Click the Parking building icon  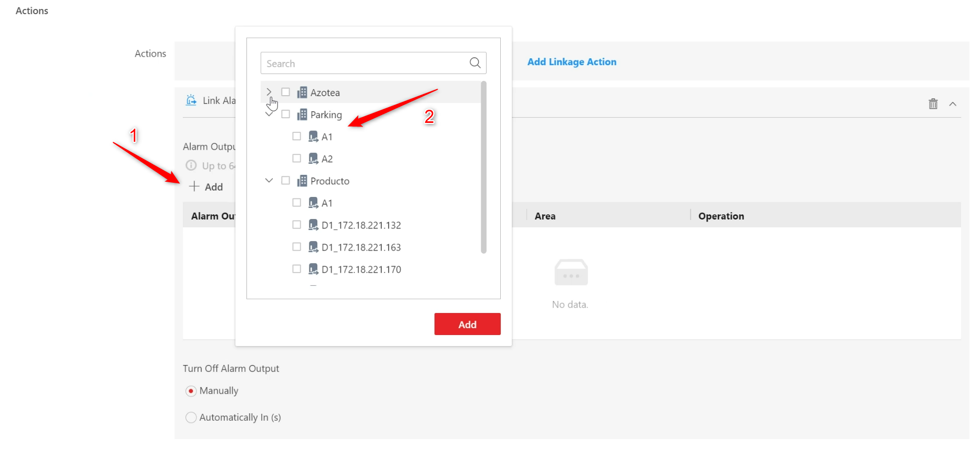[302, 114]
